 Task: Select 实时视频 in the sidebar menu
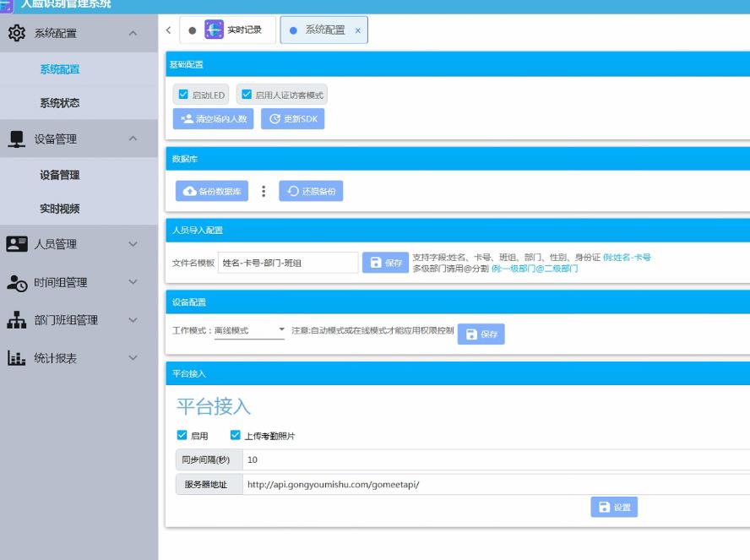[x=62, y=207]
